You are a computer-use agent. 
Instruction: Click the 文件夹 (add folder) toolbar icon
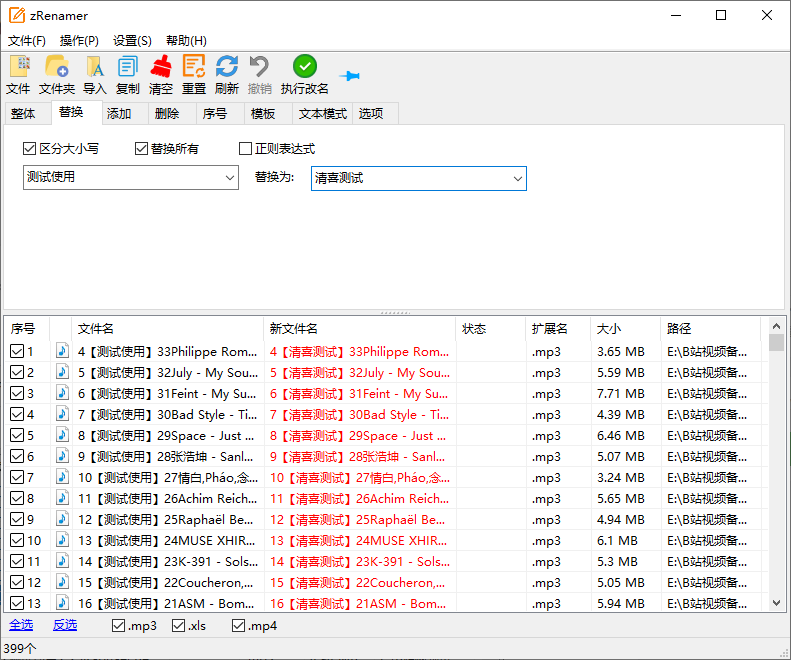(x=57, y=67)
